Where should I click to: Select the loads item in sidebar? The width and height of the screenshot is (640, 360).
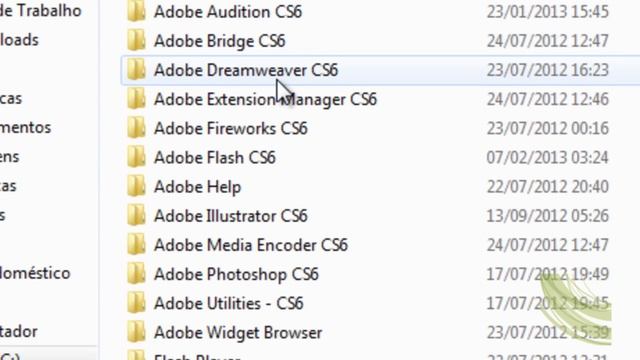(19, 40)
